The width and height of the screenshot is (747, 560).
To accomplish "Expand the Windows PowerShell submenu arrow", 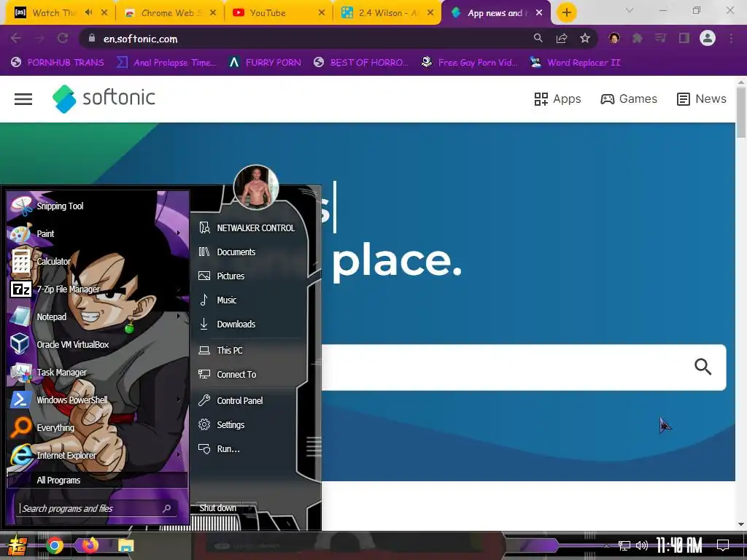I will [179, 400].
